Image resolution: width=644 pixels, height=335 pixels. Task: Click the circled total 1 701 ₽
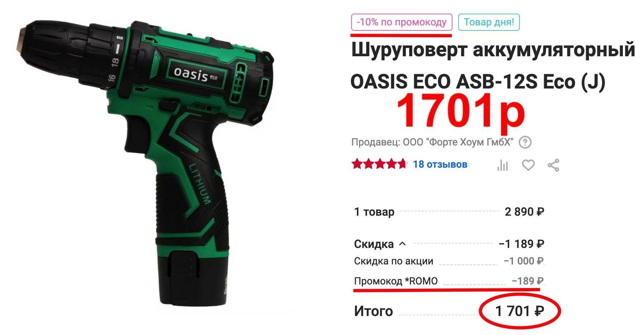tap(520, 311)
